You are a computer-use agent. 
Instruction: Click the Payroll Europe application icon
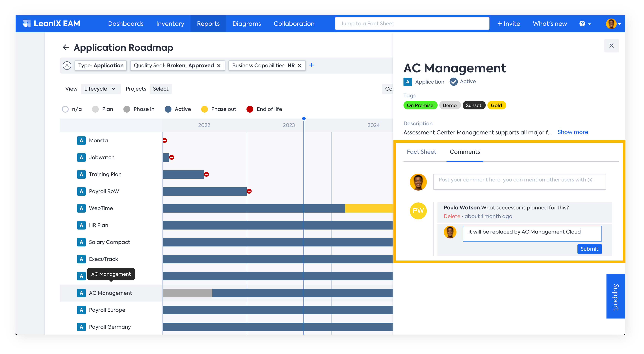(x=81, y=310)
